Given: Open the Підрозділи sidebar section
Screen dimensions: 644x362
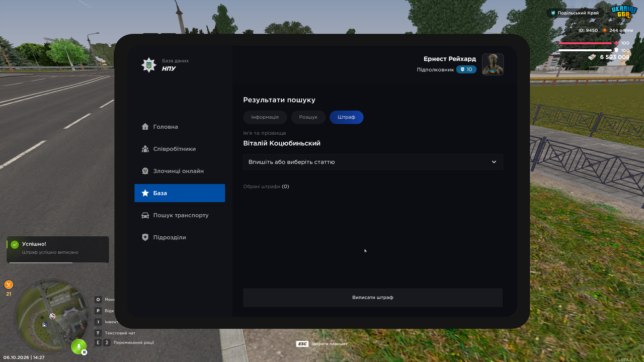Looking at the screenshot, I should click(x=180, y=237).
